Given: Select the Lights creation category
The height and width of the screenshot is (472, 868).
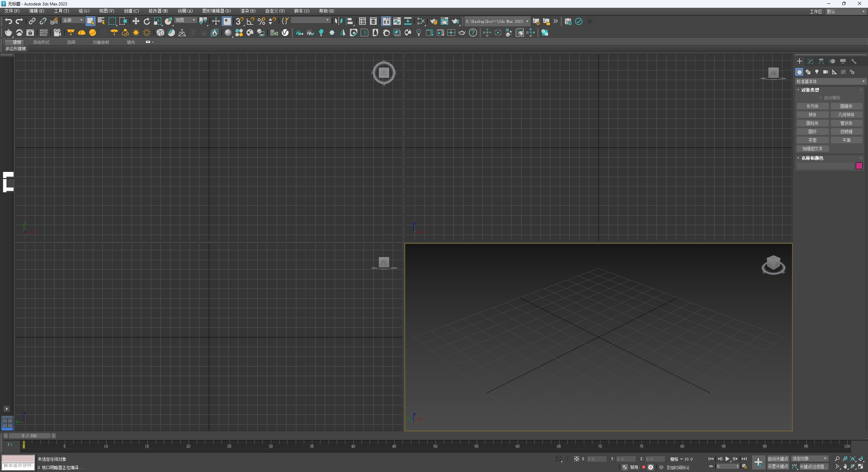Looking at the screenshot, I should tap(817, 73).
